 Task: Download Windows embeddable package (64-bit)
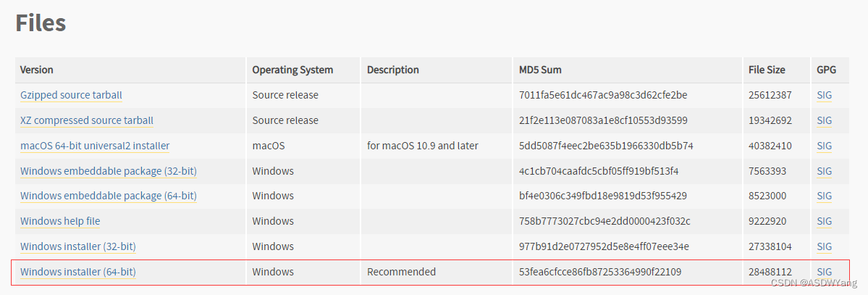click(x=109, y=196)
